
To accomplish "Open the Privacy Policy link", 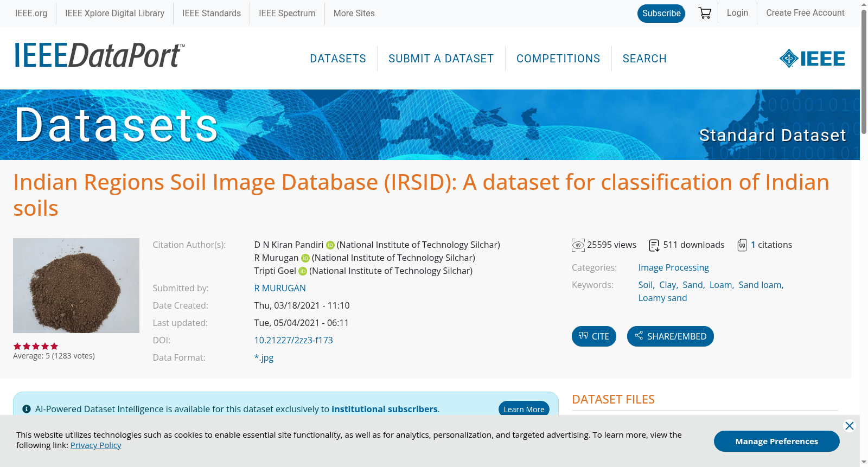I will click(95, 445).
